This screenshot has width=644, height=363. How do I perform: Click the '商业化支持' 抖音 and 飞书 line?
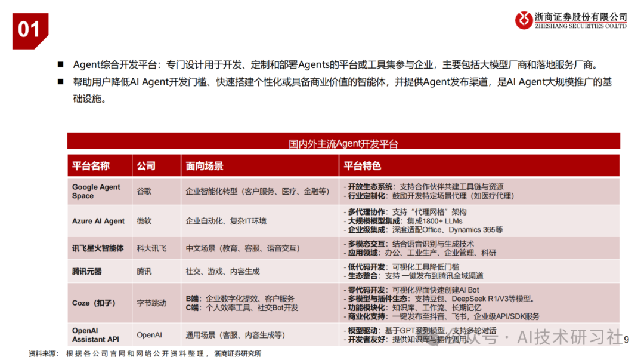pyautogui.click(x=441, y=316)
